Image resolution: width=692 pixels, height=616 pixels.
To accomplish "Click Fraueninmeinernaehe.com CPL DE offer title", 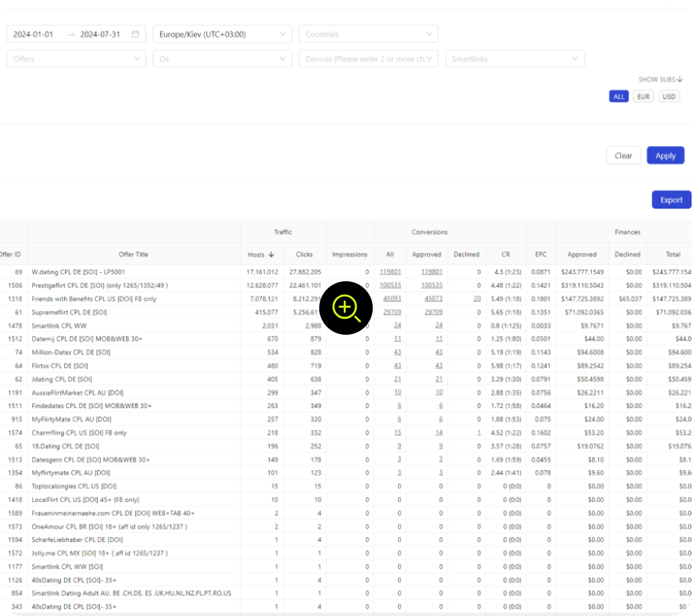I will point(112,513).
